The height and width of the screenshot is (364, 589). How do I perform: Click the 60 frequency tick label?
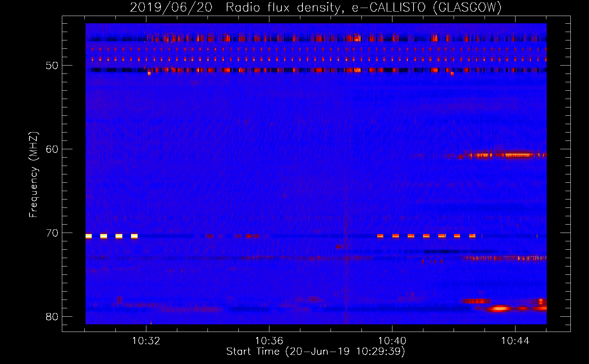pyautogui.click(x=52, y=149)
